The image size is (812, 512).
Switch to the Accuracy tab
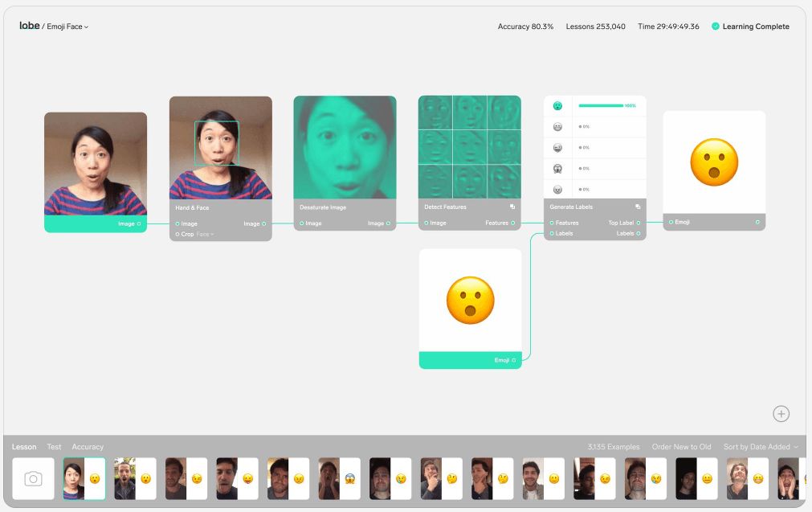tap(88, 447)
